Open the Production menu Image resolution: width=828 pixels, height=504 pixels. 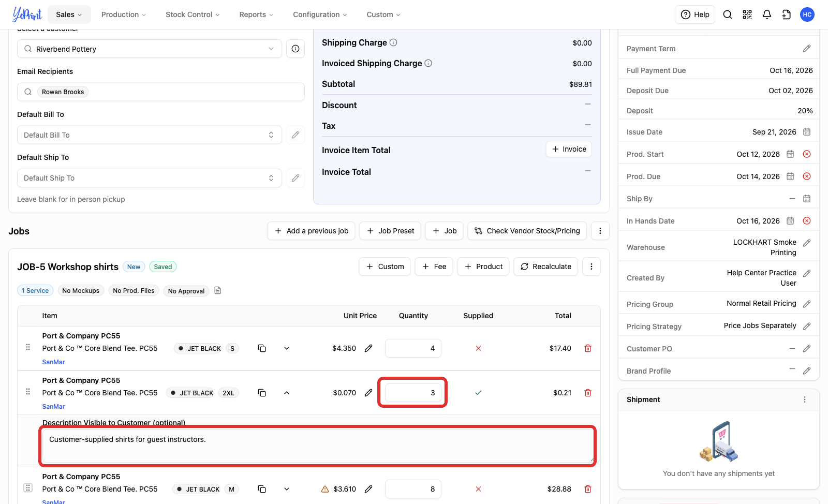pyautogui.click(x=124, y=14)
